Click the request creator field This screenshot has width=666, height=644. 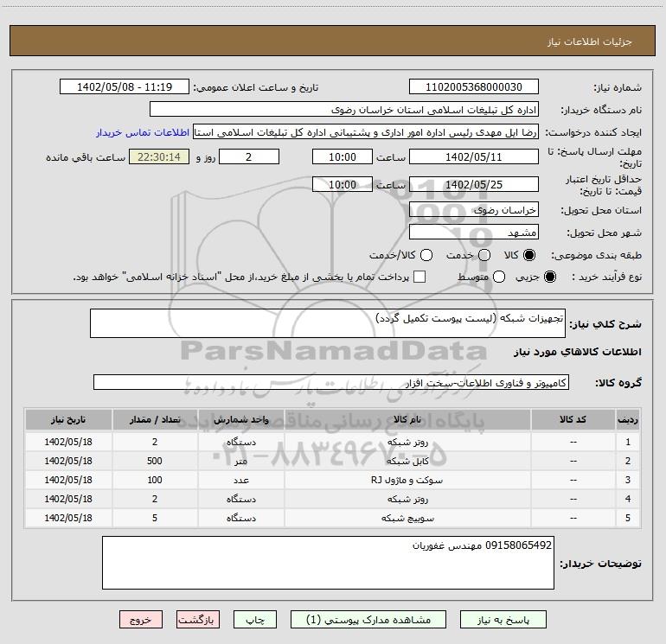[366, 132]
